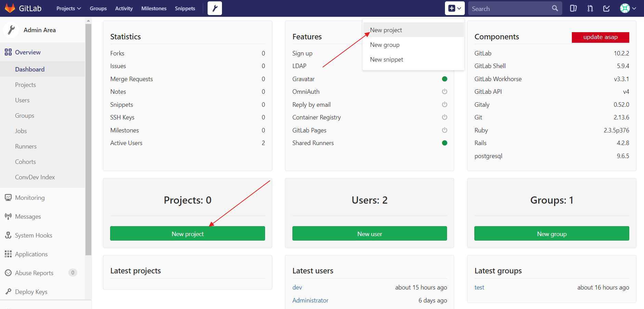Click the postgresql component row
The image size is (644, 309).
tap(552, 156)
